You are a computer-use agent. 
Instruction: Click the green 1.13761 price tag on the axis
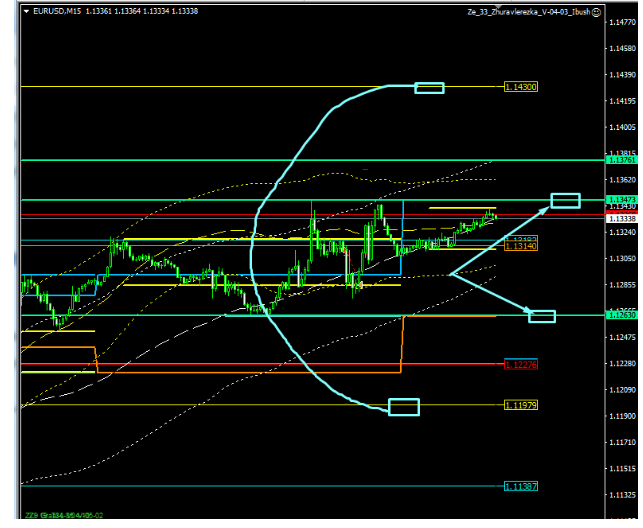pos(620,160)
